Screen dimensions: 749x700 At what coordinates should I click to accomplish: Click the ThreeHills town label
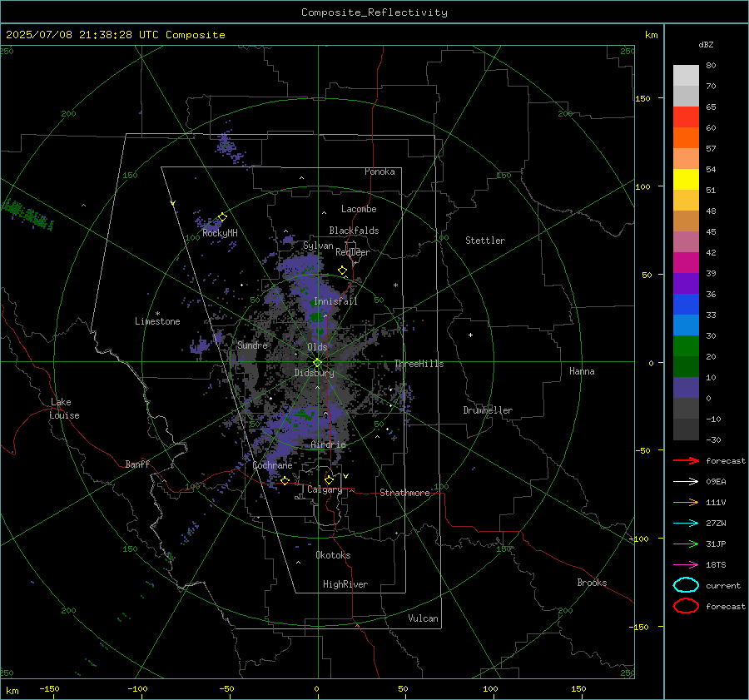(x=419, y=364)
